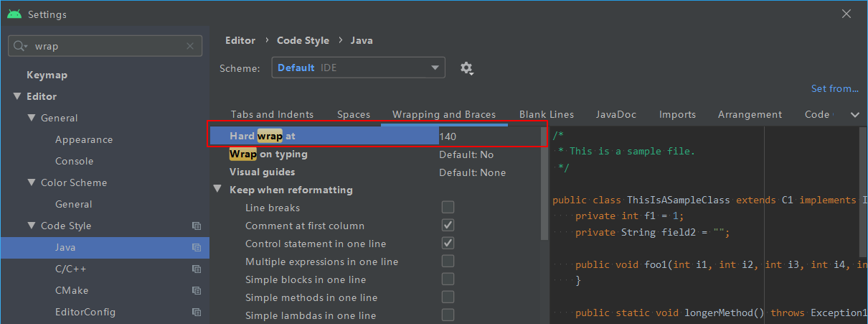The height and width of the screenshot is (324, 868).
Task: Click copy icon beside Java
Action: click(197, 247)
